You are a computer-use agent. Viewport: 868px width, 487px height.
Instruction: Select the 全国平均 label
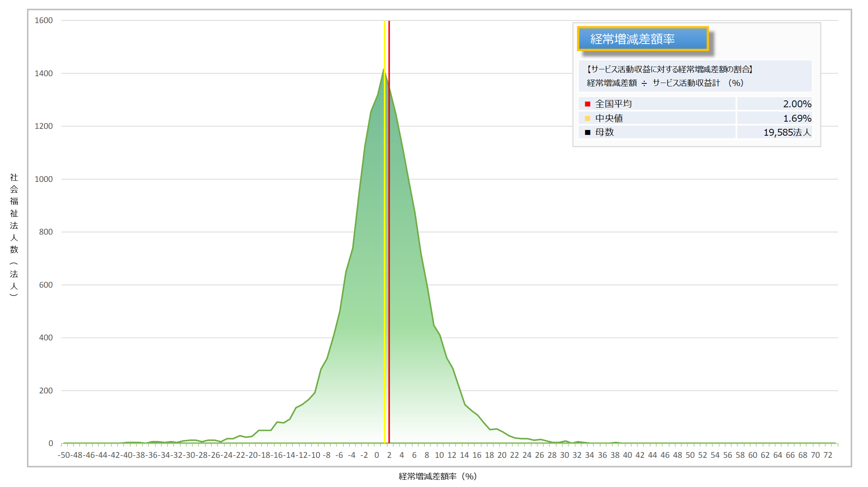coord(613,104)
